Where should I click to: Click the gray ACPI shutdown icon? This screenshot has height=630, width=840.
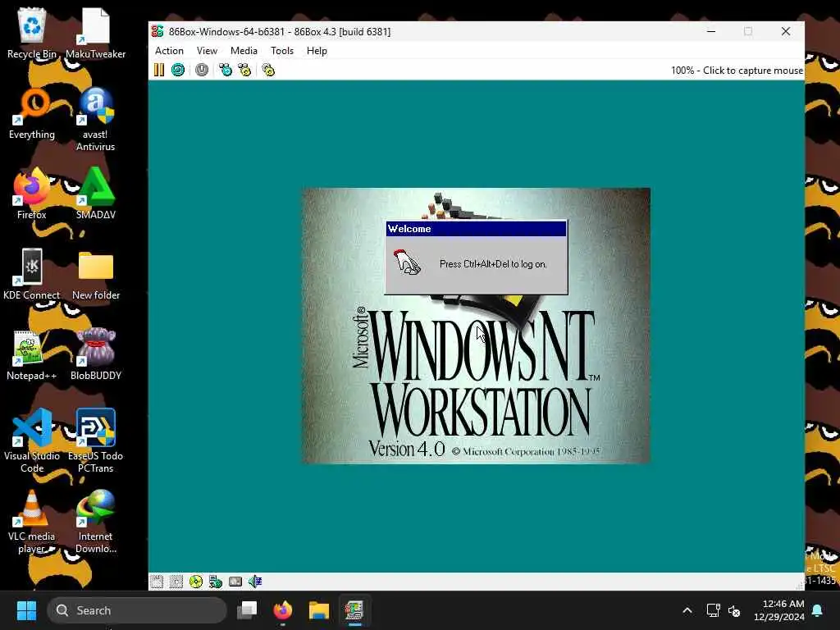coord(202,71)
